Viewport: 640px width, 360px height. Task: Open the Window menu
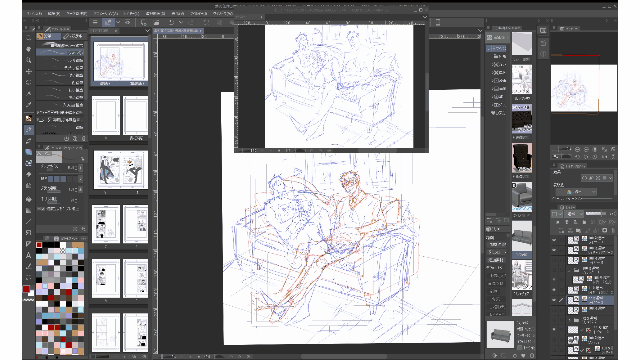coord(222,13)
